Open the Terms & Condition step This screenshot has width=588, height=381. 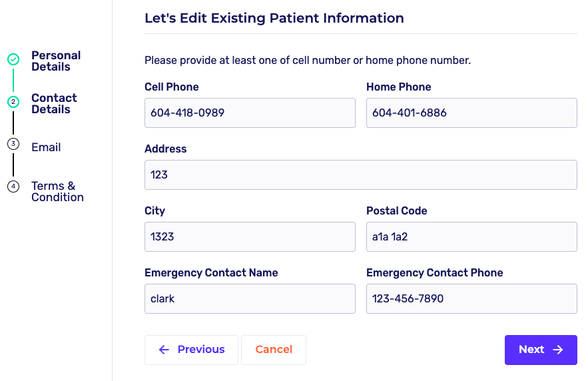pyautogui.click(x=57, y=192)
